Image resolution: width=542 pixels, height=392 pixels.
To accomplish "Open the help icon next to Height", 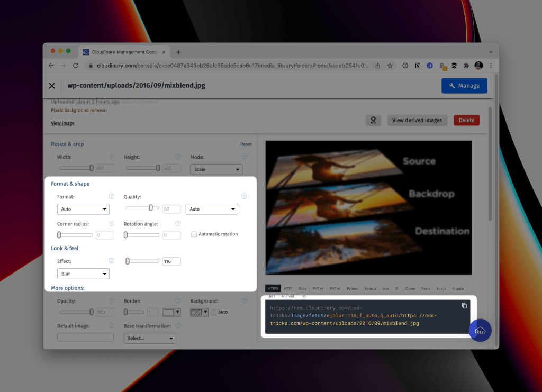I will tap(178, 157).
